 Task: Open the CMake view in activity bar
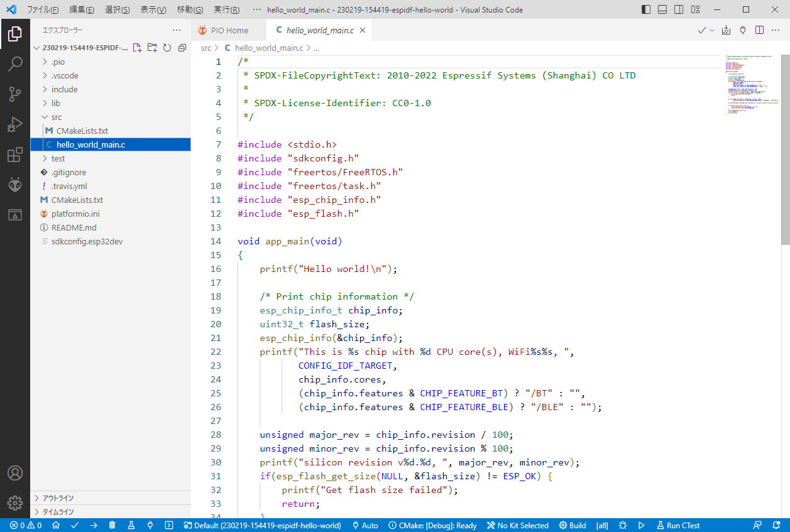coord(15,215)
